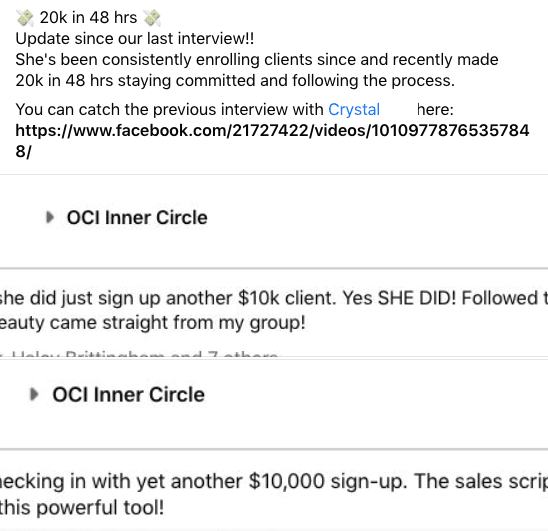Image resolution: width=548 pixels, height=531 pixels.
Task: Click "You can catch the previous interview" text
Action: click(x=170, y=110)
